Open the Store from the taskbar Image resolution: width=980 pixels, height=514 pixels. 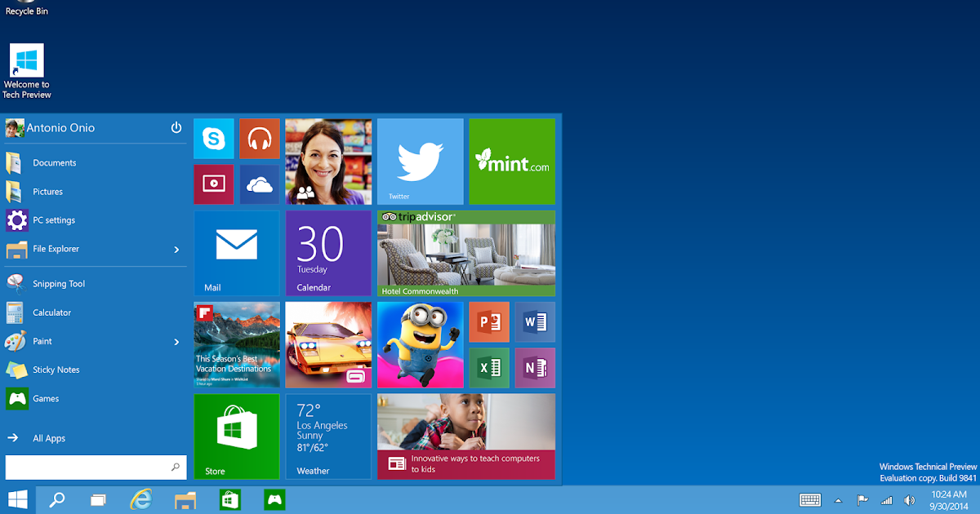coord(230,499)
